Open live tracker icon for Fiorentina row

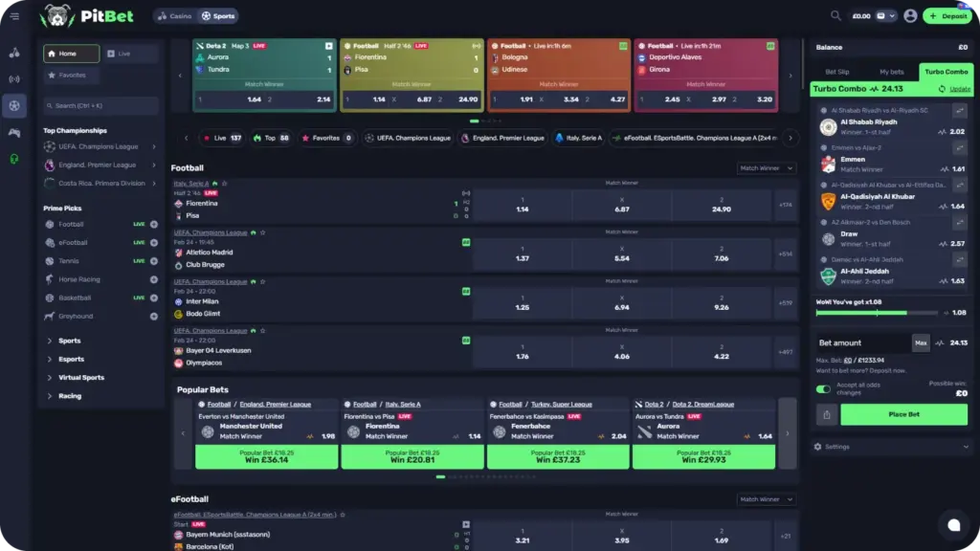pyautogui.click(x=466, y=193)
